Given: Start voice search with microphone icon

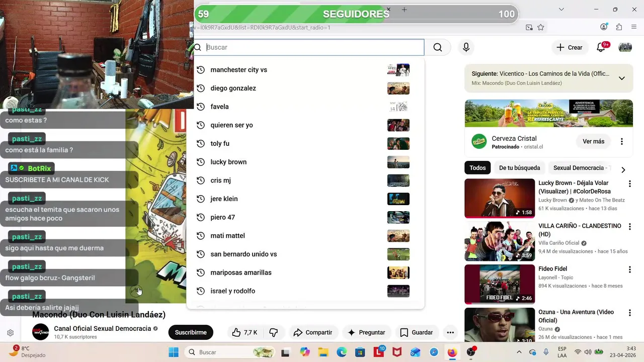Looking at the screenshot, I should coord(466,47).
